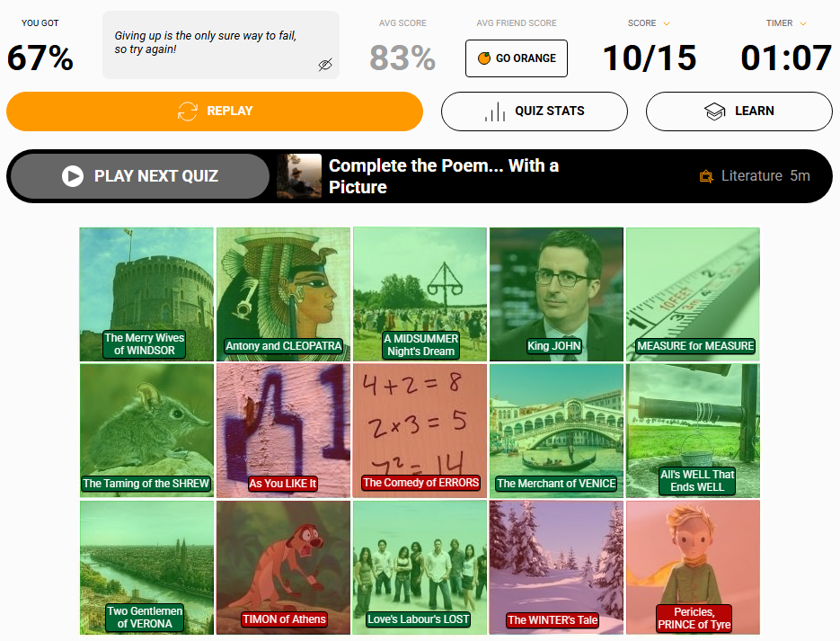Screen dimensions: 840x641
Task: Open the QUIZ STATS button
Action: click(535, 111)
